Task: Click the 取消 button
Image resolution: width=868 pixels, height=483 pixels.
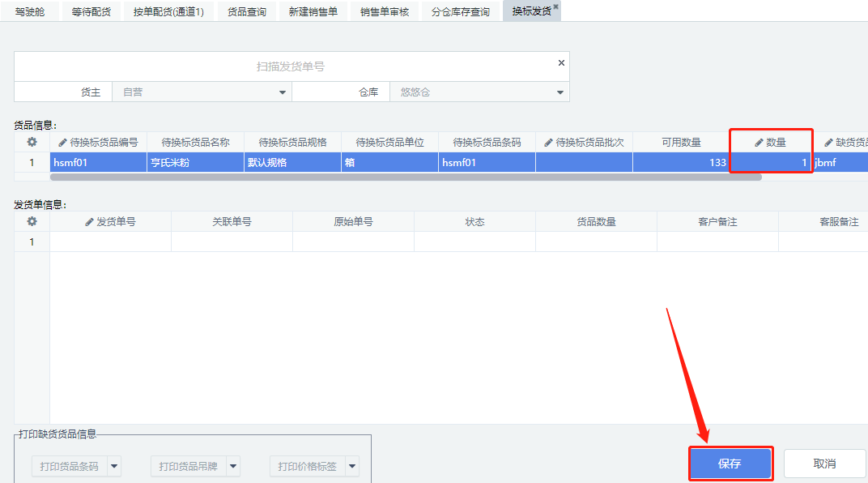Action: point(824,464)
